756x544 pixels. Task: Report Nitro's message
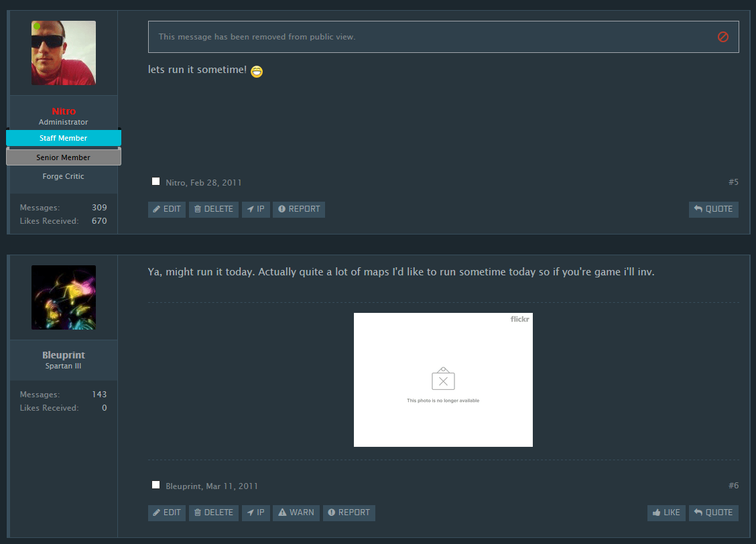point(298,209)
